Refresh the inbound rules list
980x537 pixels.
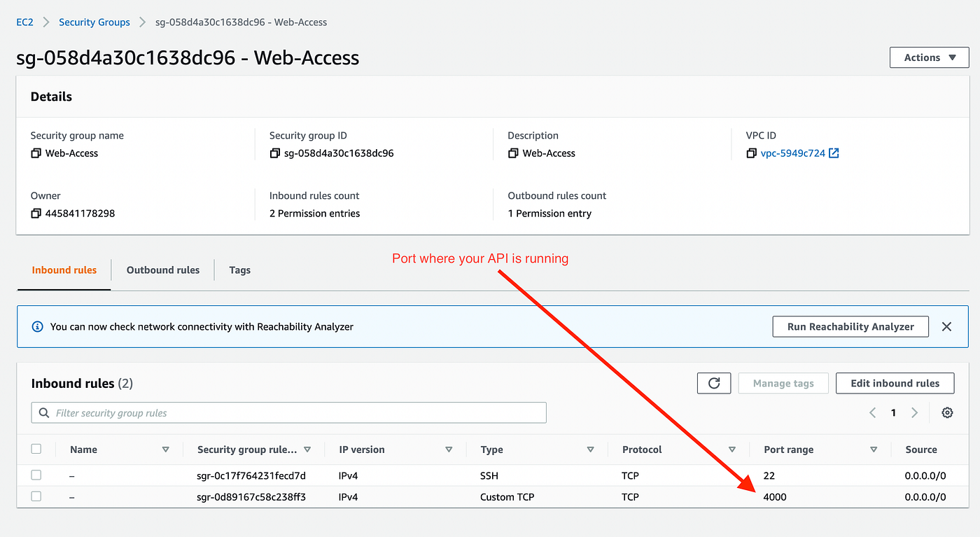[x=714, y=383]
